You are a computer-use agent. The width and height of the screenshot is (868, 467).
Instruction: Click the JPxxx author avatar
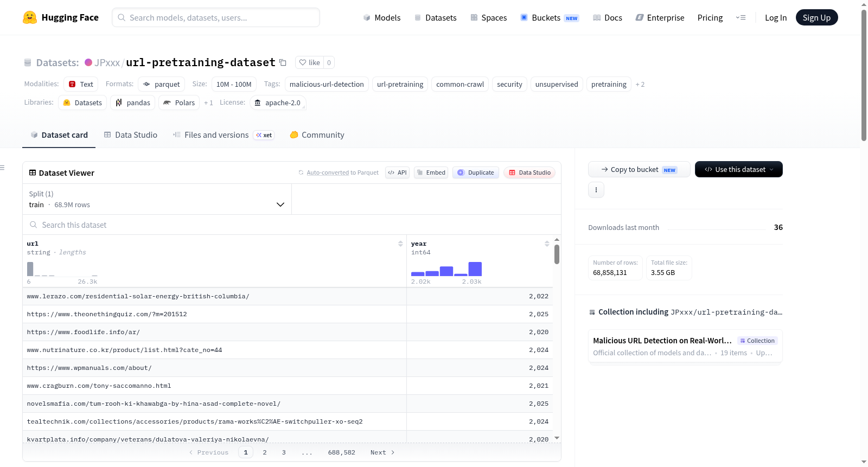point(88,62)
